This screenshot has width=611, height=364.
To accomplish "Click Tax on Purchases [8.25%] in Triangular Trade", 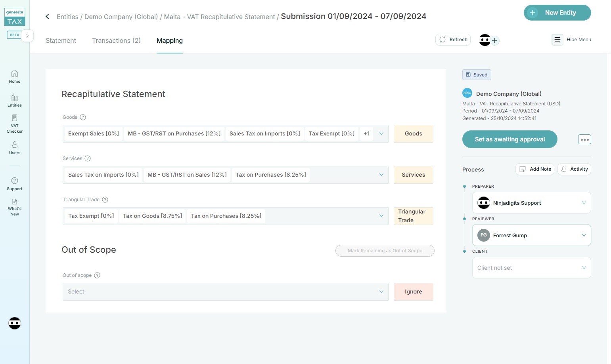I will pos(226,216).
